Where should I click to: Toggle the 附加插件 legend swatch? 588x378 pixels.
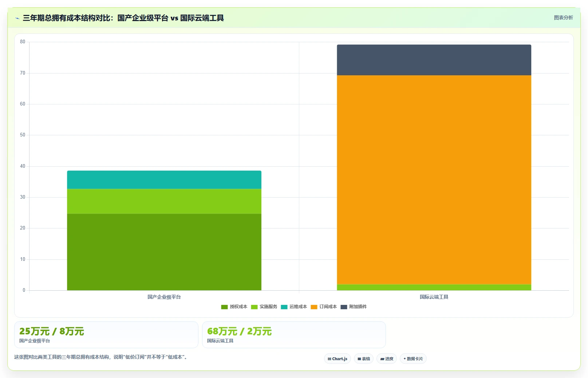344,307
